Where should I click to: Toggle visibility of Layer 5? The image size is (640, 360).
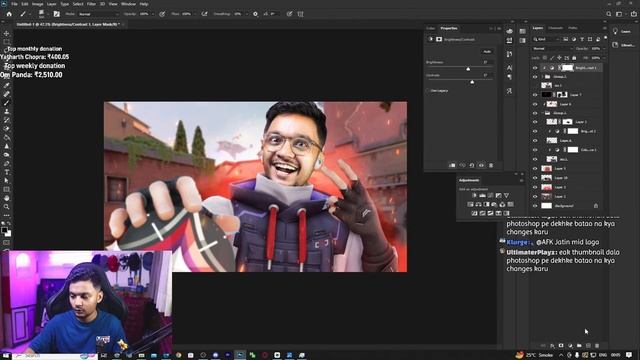pos(535,168)
